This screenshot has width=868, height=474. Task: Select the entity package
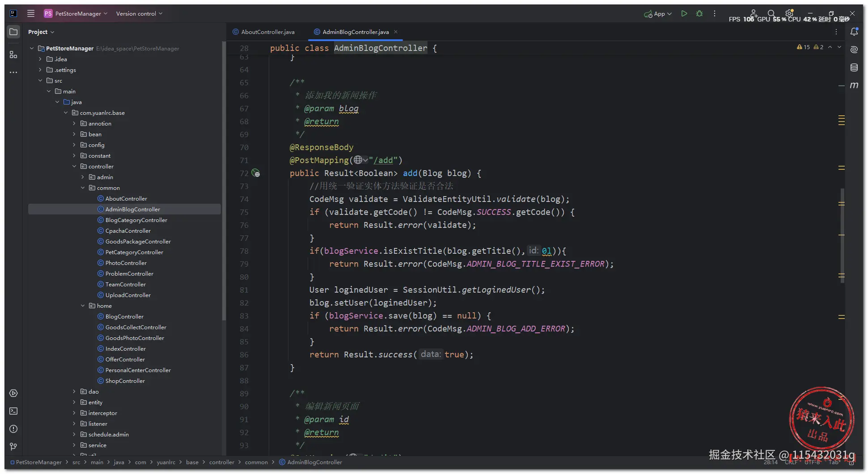95,402
